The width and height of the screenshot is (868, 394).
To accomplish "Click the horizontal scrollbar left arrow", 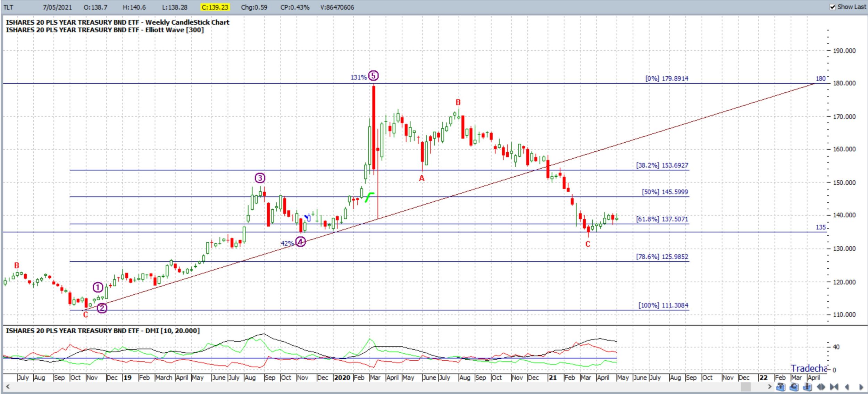I will (7, 386).
